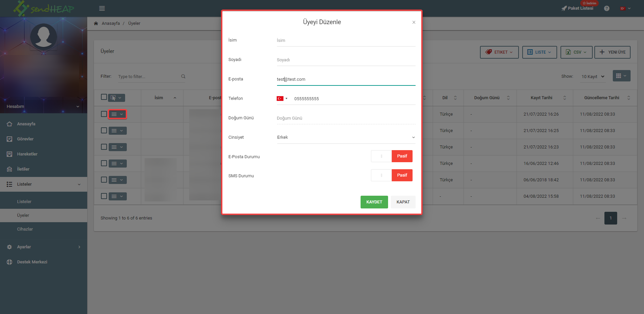Click the İsim input field in dialog
Screen dimensions: 644x314
click(x=346, y=41)
